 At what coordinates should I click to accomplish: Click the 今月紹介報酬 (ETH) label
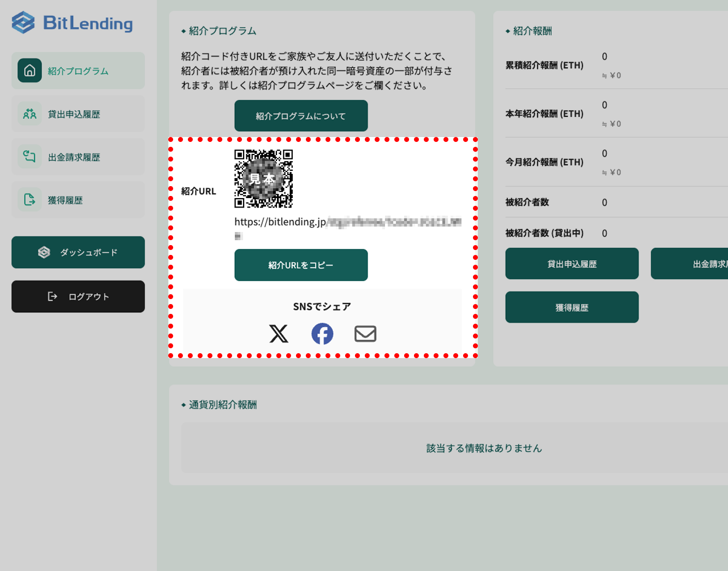544,162
